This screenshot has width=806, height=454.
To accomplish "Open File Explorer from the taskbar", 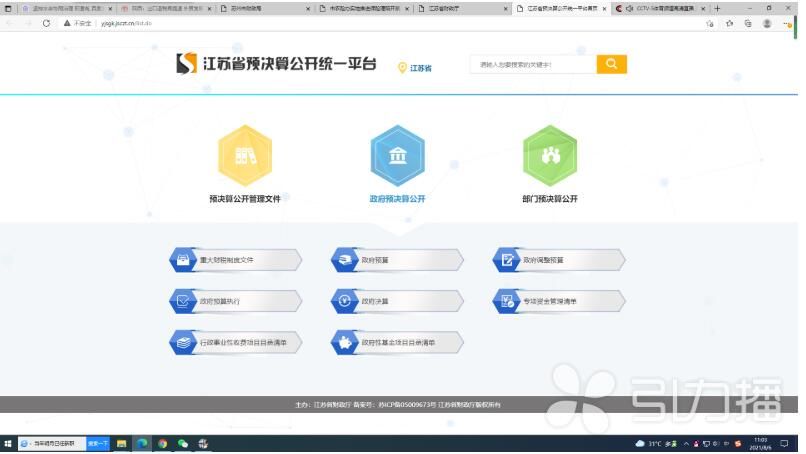I will coord(121,443).
